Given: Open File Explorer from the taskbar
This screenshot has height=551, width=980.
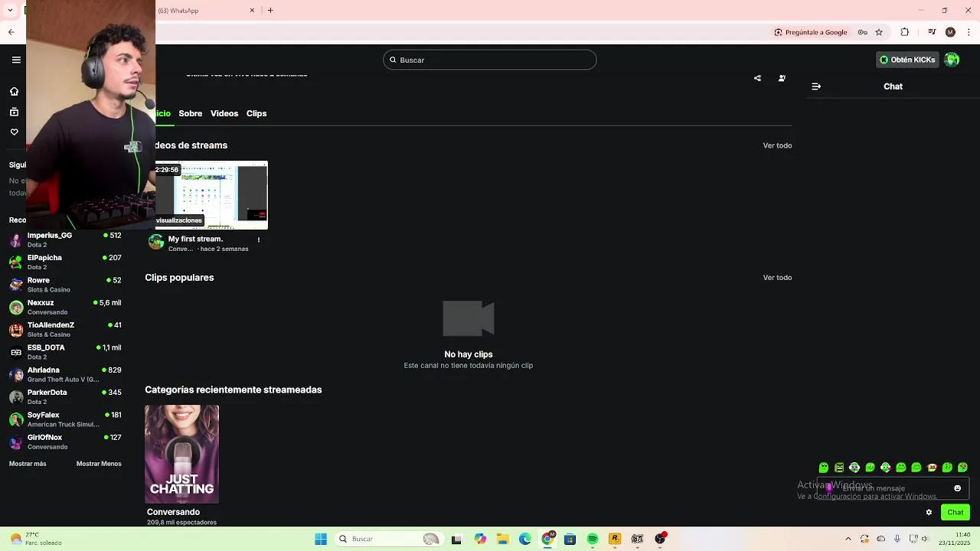Looking at the screenshot, I should tap(503, 540).
